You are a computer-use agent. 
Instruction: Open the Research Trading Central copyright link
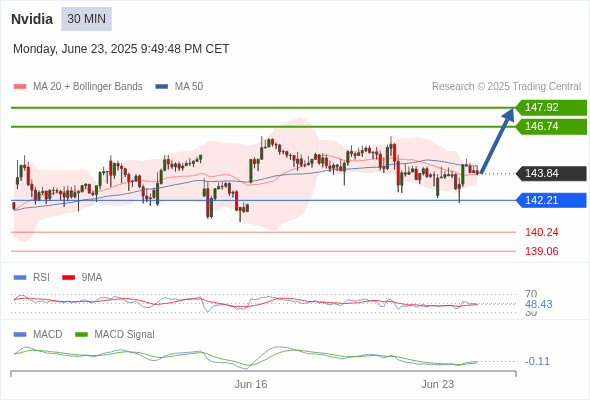coord(506,87)
